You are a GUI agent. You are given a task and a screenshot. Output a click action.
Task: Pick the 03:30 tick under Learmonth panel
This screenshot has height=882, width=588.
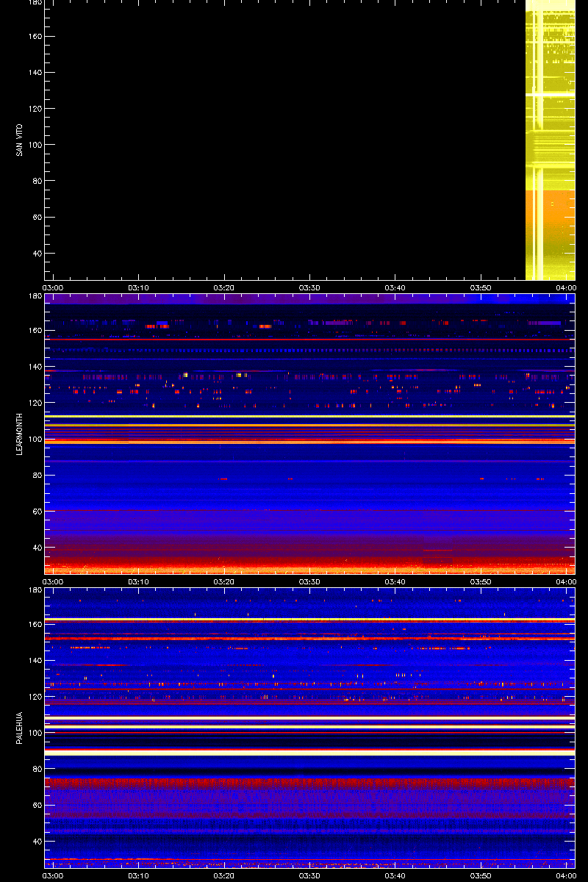tap(309, 581)
